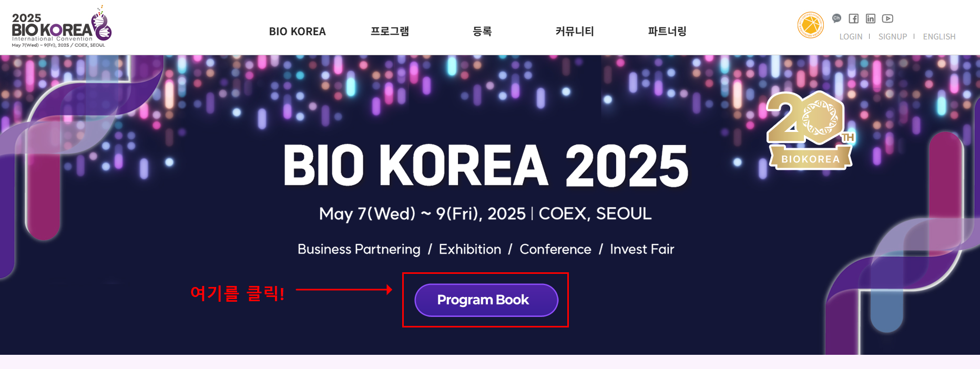
Task: Open the BIO KOREA menu
Action: point(298,32)
